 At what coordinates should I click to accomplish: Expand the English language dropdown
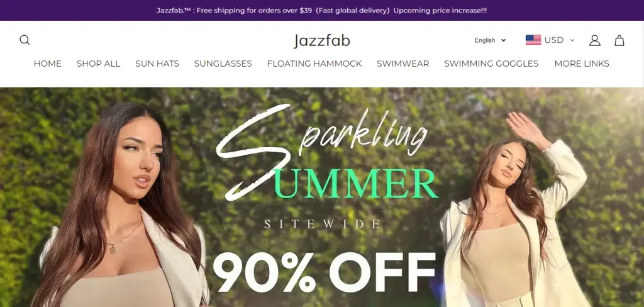coord(491,40)
